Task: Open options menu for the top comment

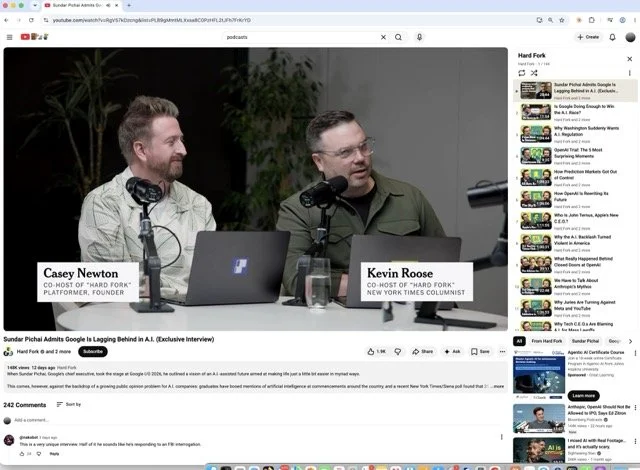Action: 501,437
